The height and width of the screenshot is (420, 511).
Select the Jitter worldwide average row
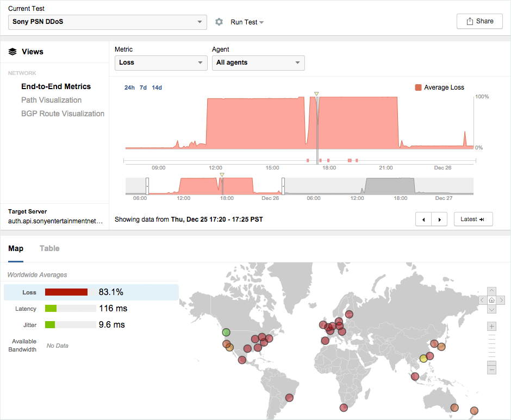tap(91, 325)
